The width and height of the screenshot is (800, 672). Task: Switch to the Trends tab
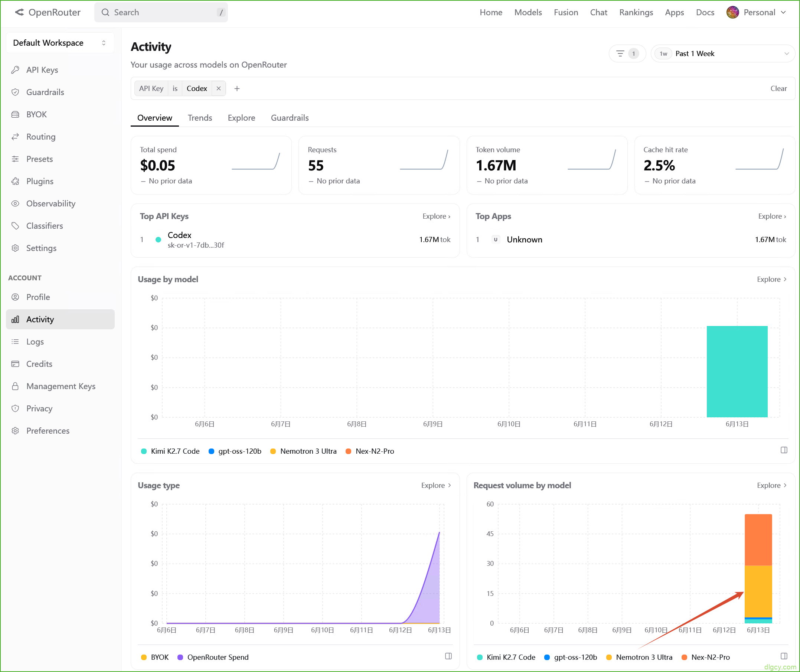coord(200,118)
